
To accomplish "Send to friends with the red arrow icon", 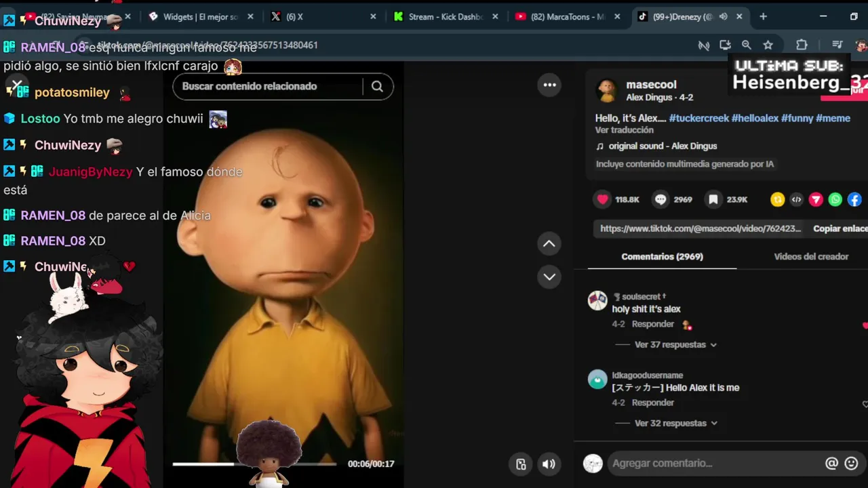I will [816, 199].
